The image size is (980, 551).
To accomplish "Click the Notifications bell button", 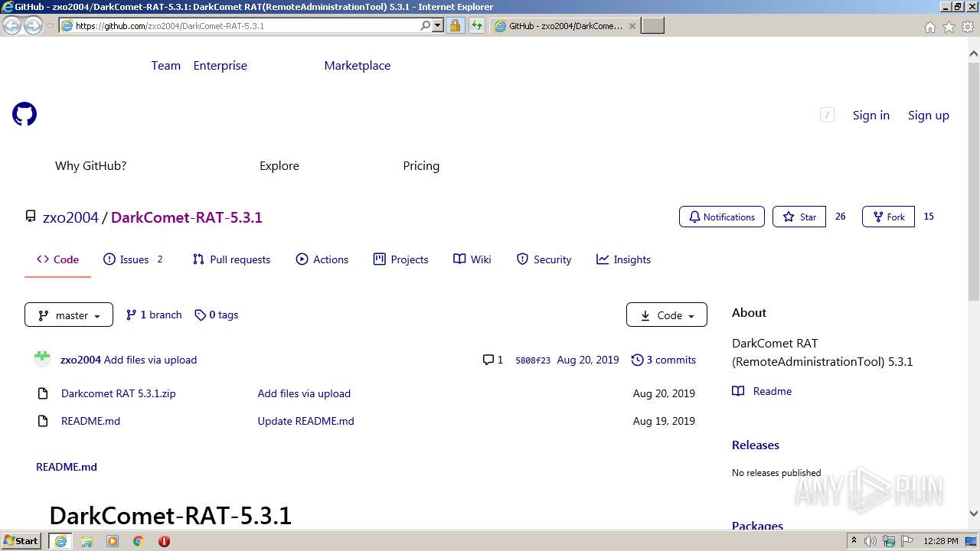I will coord(722,217).
